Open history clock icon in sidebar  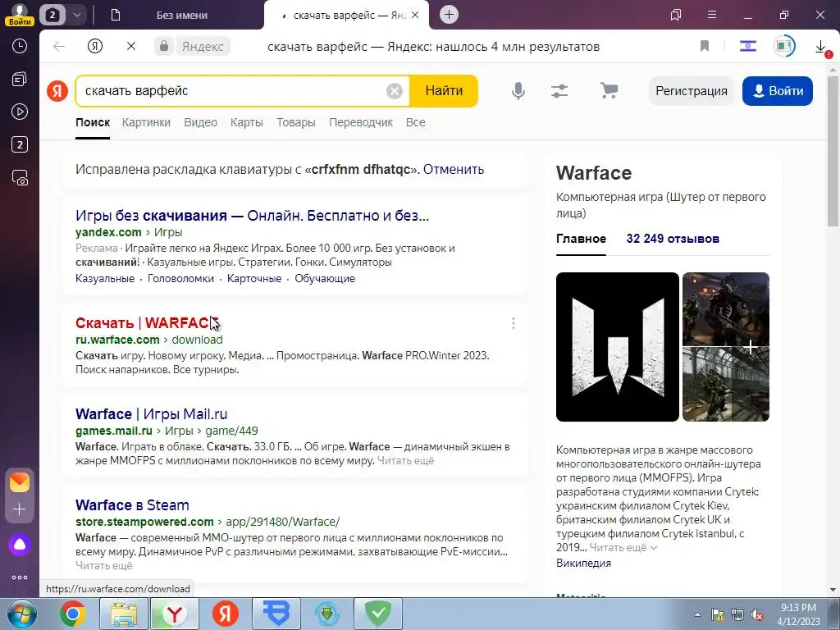point(20,46)
